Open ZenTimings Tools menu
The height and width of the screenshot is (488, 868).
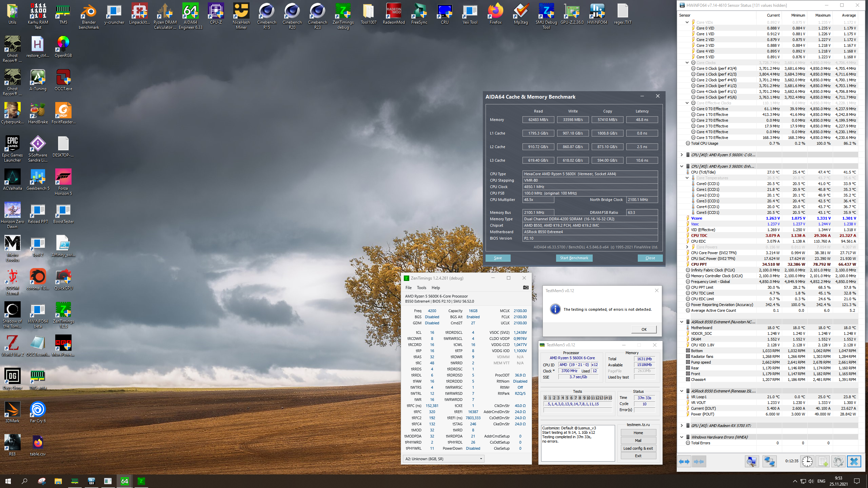(421, 287)
